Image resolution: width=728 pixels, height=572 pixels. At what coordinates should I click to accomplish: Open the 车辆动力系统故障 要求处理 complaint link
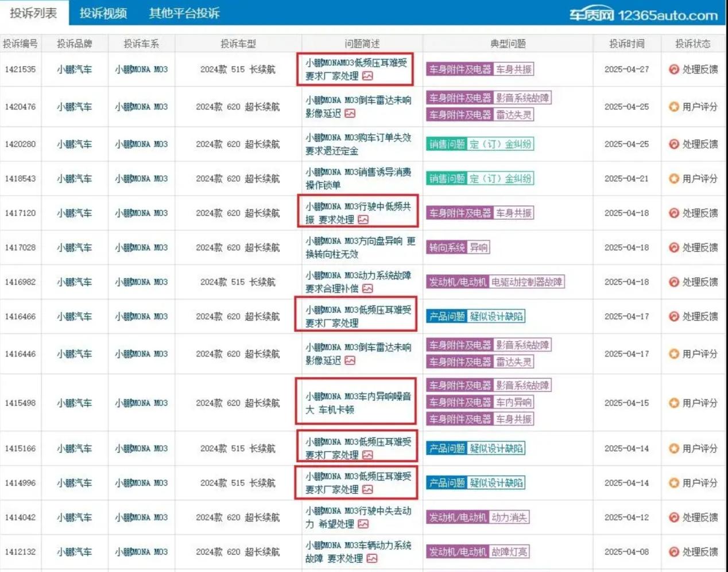coord(358,551)
